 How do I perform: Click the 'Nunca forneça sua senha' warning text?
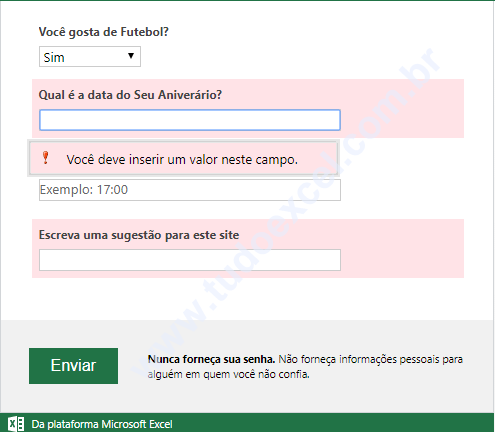click(211, 359)
